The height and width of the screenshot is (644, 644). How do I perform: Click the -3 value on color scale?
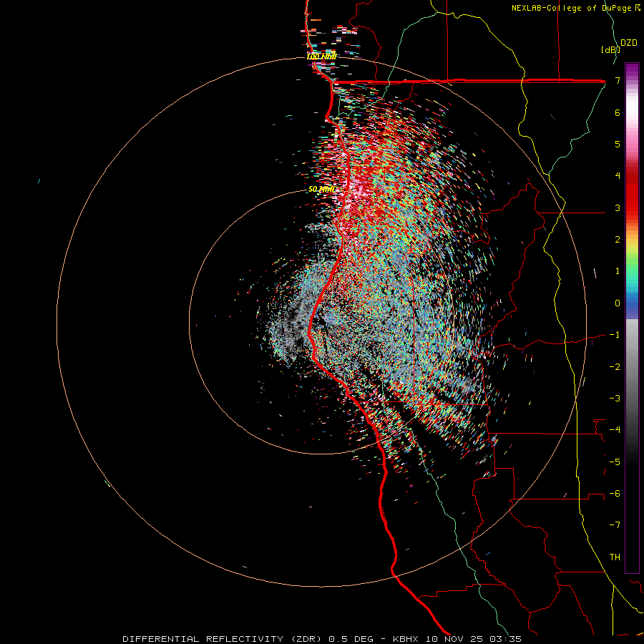pos(615,399)
